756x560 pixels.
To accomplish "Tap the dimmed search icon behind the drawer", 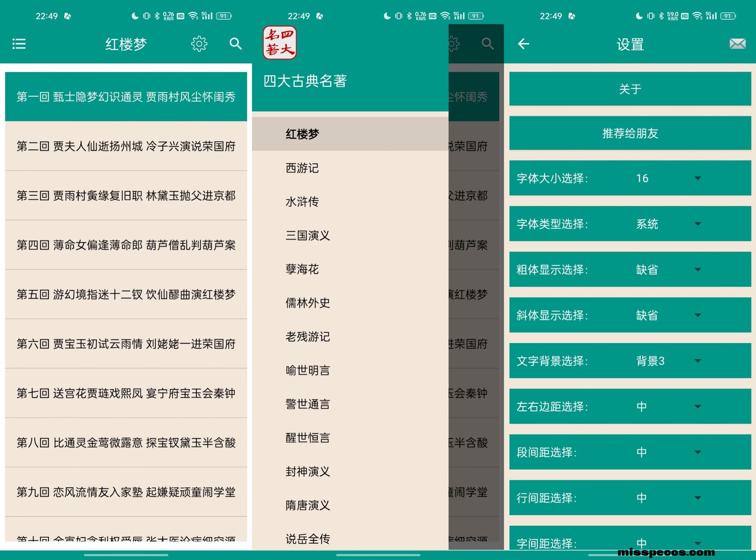I will pyautogui.click(x=487, y=44).
